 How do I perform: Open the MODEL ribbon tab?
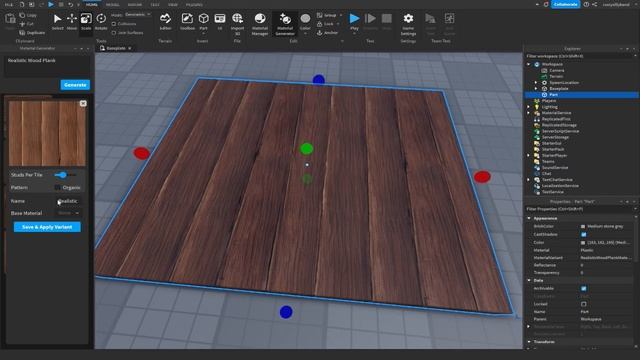113,4
